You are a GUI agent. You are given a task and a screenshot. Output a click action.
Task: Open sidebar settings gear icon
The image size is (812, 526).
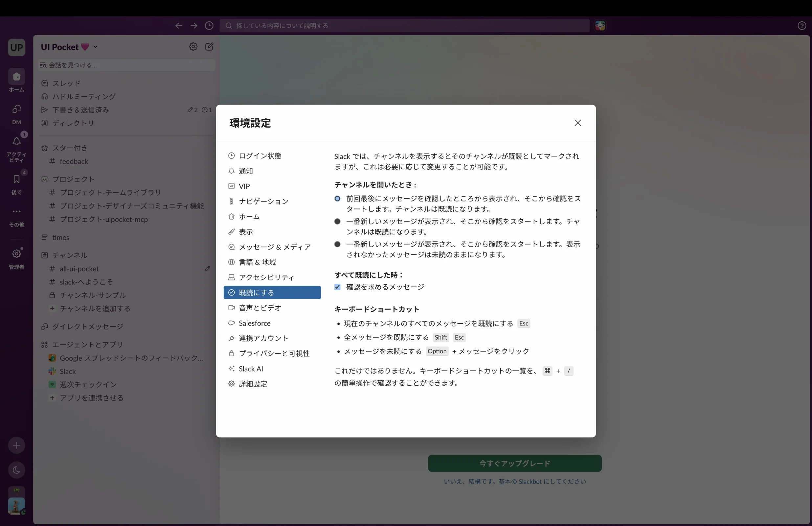pyautogui.click(x=193, y=46)
